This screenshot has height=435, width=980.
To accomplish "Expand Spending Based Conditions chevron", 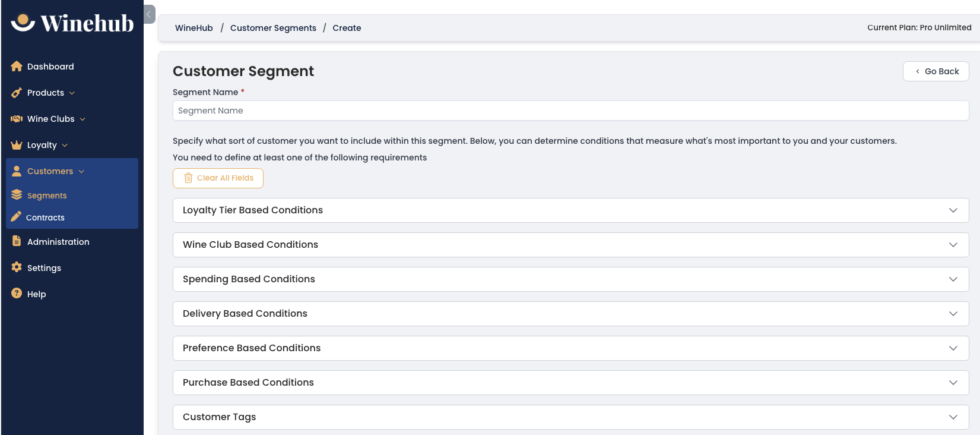I will 953,279.
